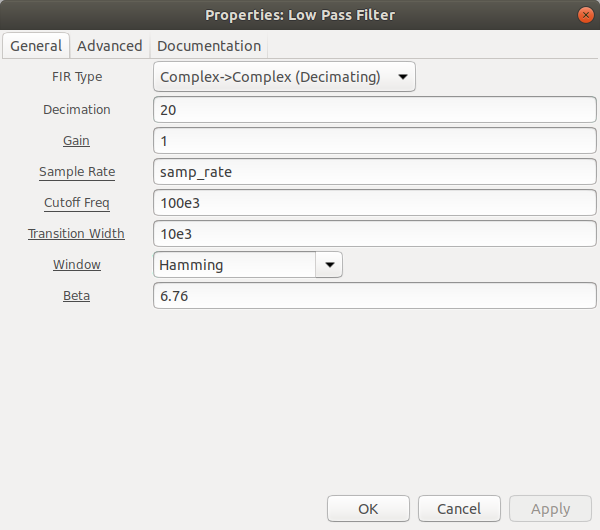Viewport: 600px width, 530px height.
Task: Open the FIR Type dropdown
Action: click(284, 77)
